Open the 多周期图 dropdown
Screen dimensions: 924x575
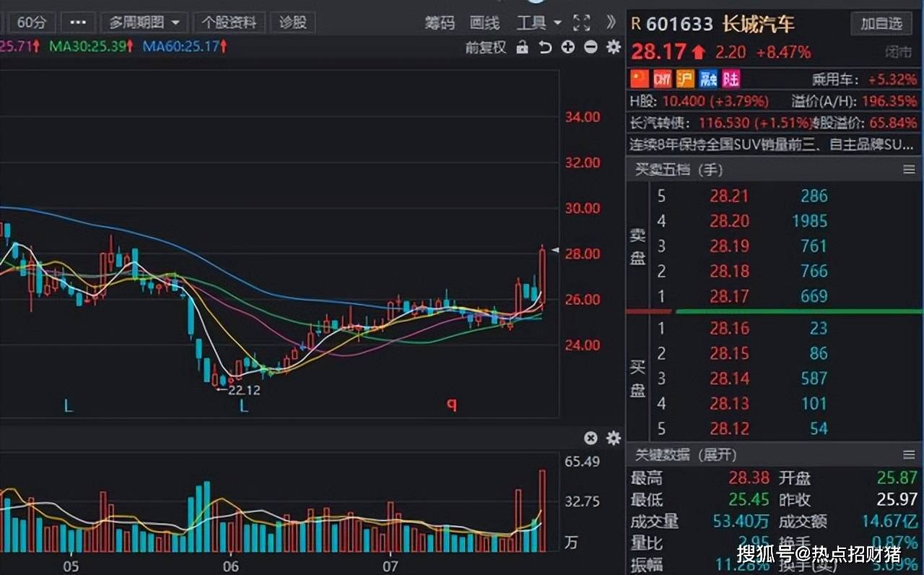(x=144, y=22)
